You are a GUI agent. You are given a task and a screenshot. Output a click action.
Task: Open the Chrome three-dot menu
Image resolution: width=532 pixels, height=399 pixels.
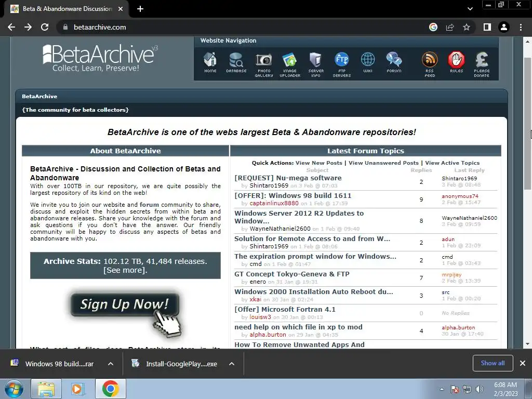click(x=521, y=27)
